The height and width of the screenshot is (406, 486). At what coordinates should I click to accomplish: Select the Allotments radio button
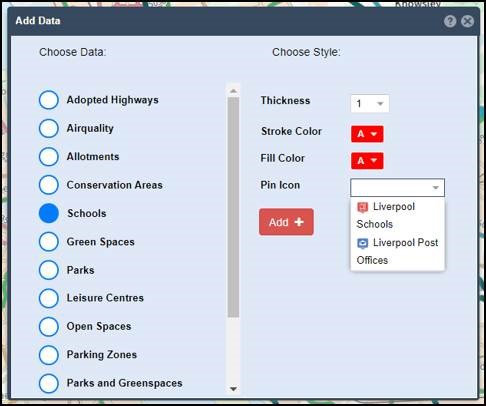pyautogui.click(x=49, y=157)
